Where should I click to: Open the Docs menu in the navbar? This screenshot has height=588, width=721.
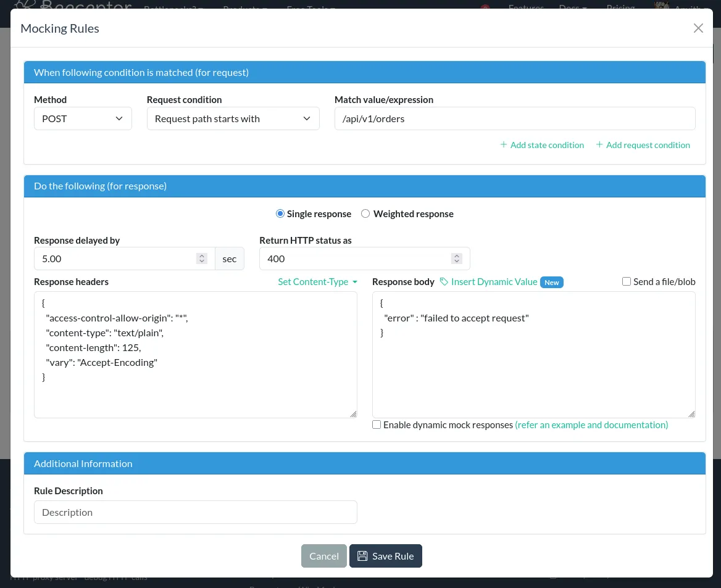click(572, 7)
